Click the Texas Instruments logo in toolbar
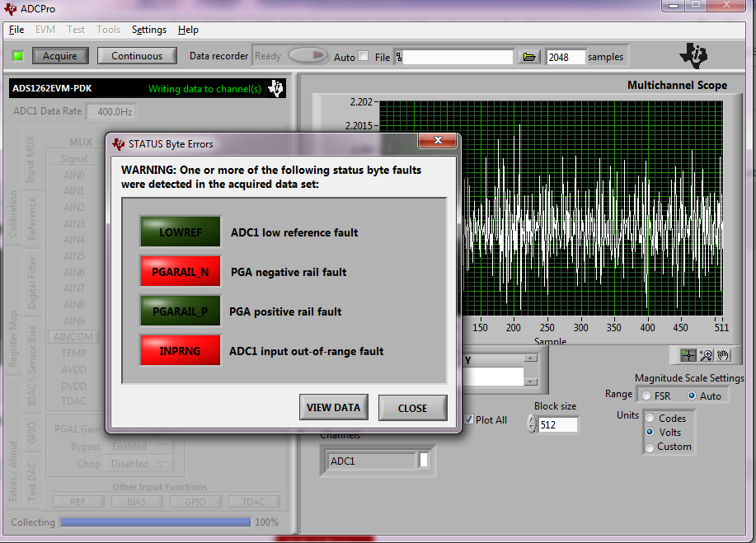This screenshot has height=543, width=756. (693, 55)
